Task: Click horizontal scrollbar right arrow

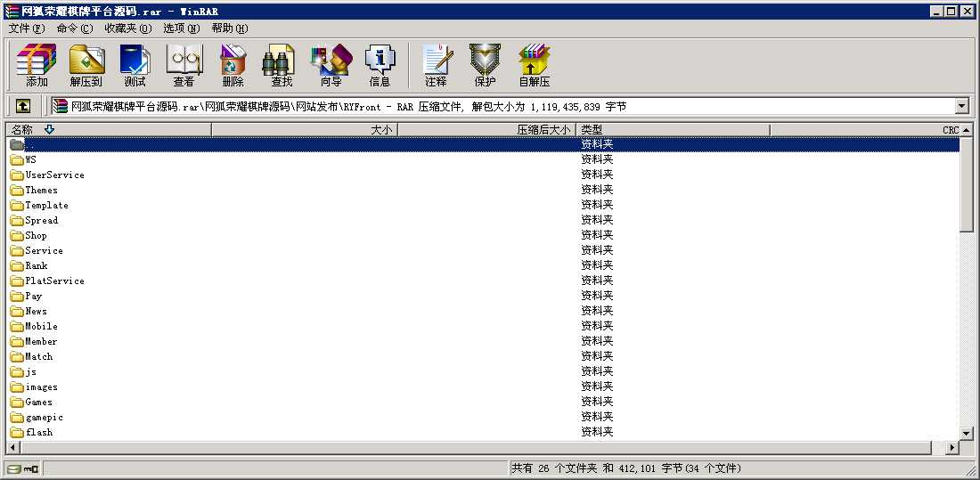Action: pyautogui.click(x=952, y=448)
